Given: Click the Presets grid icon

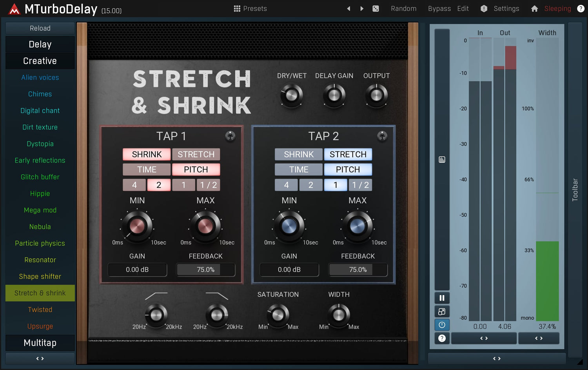Looking at the screenshot, I should [x=237, y=9].
